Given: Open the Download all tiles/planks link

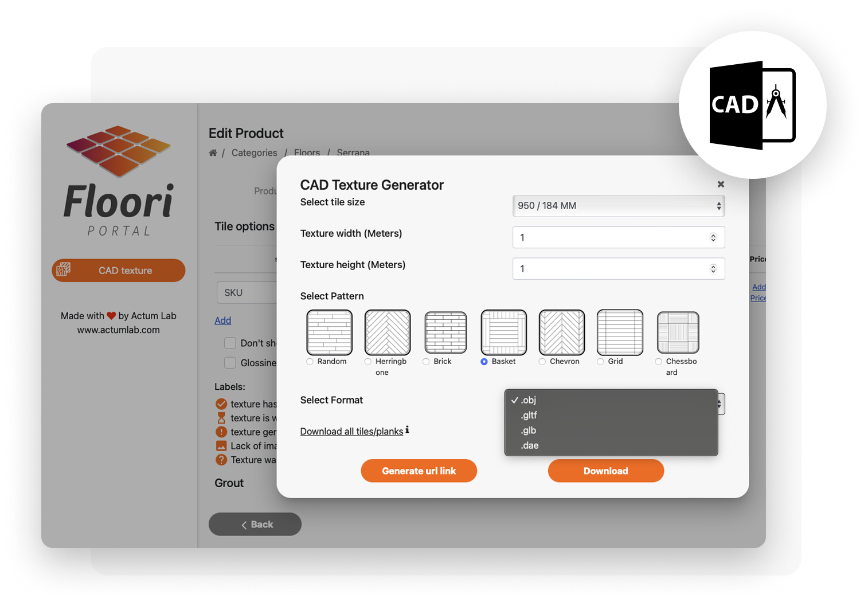Looking at the screenshot, I should [351, 431].
